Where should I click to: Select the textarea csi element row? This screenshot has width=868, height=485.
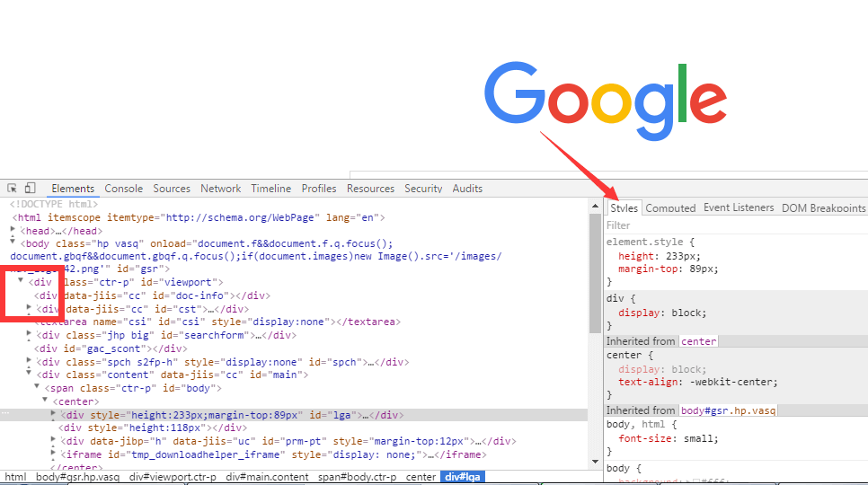pos(217,322)
